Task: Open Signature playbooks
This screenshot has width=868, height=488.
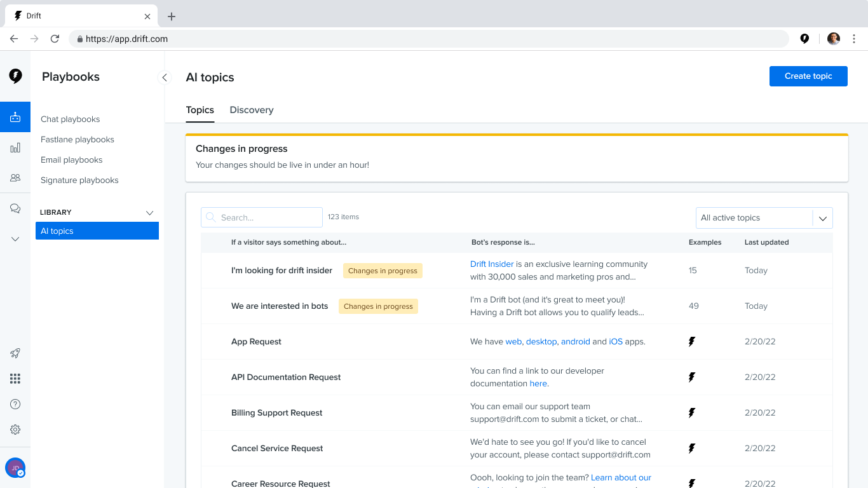Action: click(x=79, y=180)
